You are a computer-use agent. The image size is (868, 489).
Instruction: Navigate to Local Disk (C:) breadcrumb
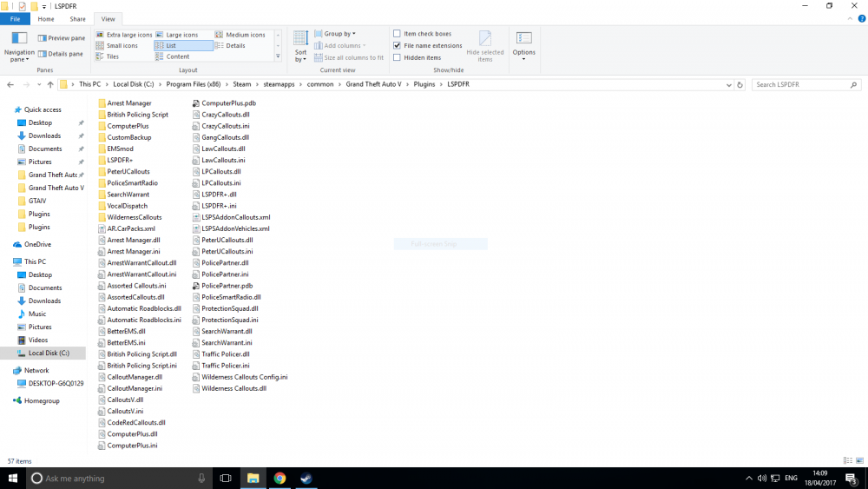(x=134, y=84)
